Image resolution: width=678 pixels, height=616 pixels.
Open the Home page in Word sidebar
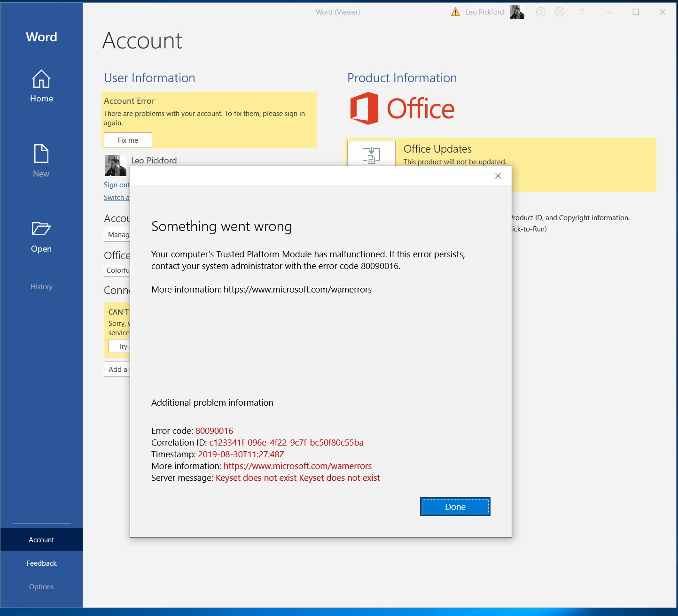click(x=41, y=86)
